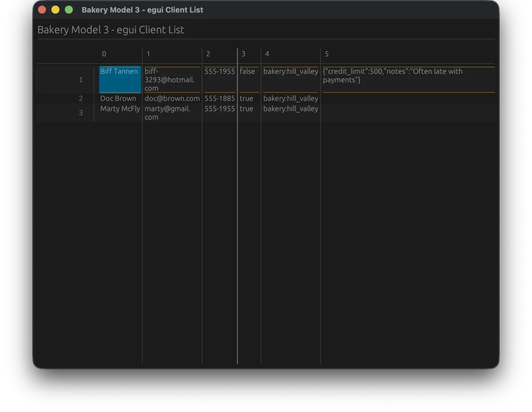Screen dimensions: 532x412
Task: Close the Bakery Model 3 window
Action: [42, 10]
